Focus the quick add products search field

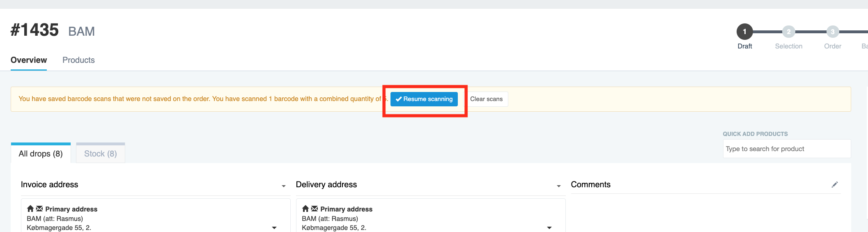(x=787, y=149)
